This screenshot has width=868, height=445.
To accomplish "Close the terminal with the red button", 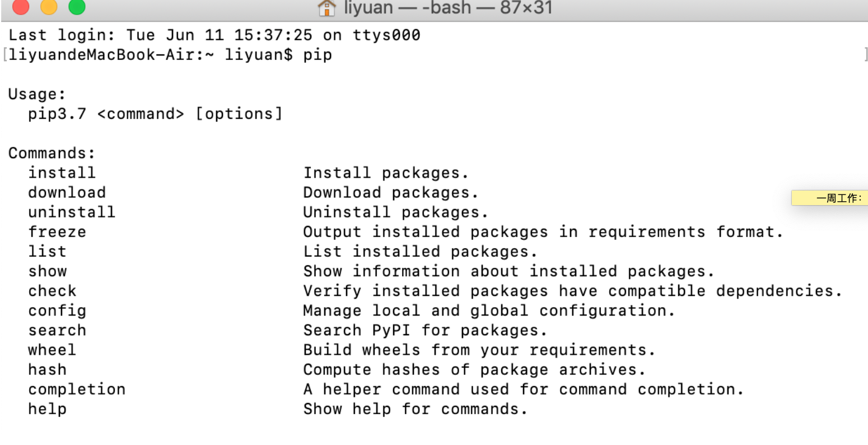I will coord(21,7).
